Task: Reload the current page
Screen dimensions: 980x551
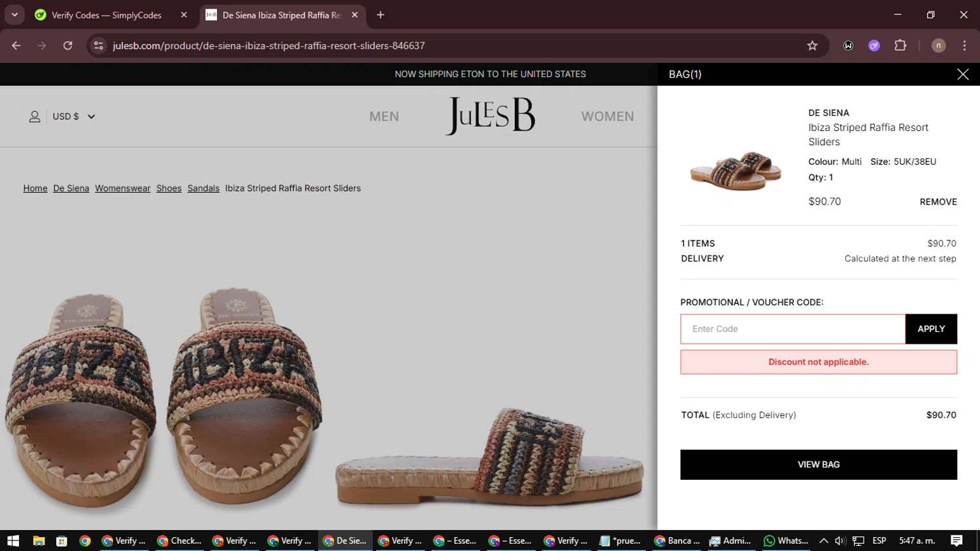Action: pos(68,46)
